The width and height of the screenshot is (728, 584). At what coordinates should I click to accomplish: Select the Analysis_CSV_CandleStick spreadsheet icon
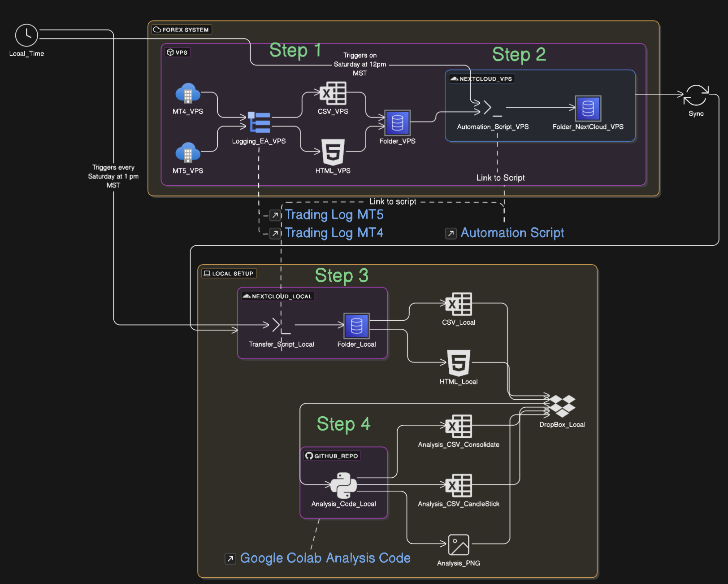[459, 485]
